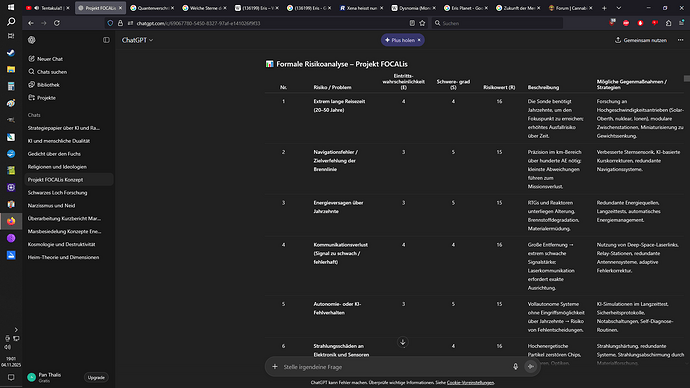Open the Cookie-Voreinstellungen link
The height and width of the screenshot is (388, 690).
coord(470,383)
